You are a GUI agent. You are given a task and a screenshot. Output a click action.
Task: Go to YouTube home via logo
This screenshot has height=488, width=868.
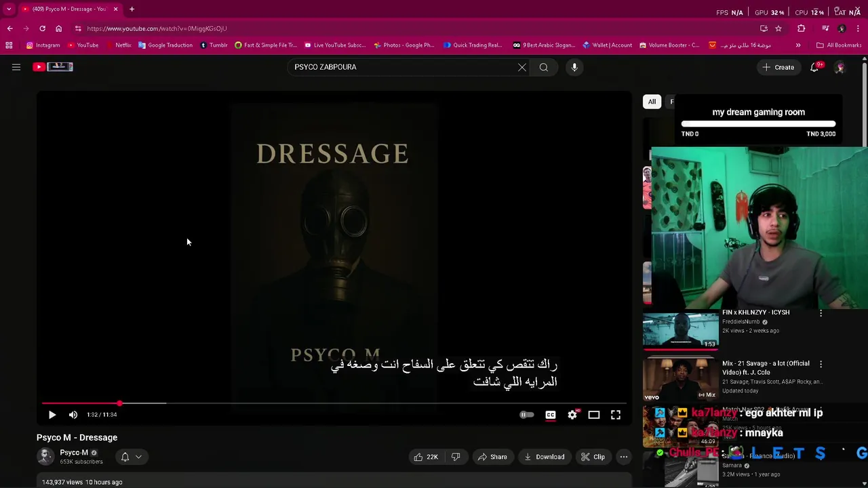pos(53,66)
